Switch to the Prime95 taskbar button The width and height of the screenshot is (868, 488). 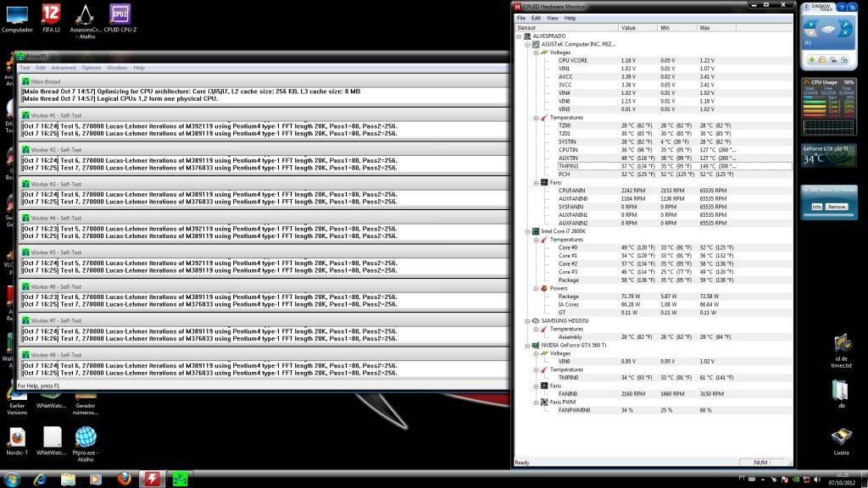(x=180, y=480)
